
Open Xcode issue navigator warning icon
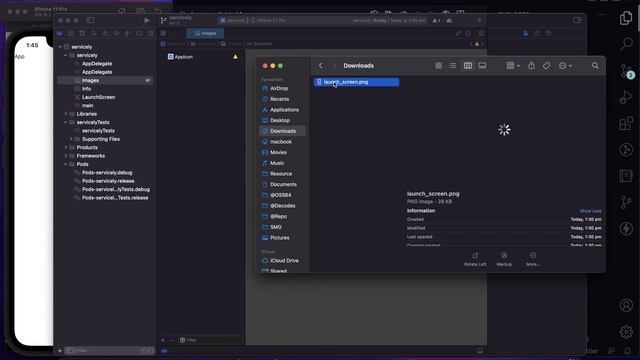tap(105, 33)
